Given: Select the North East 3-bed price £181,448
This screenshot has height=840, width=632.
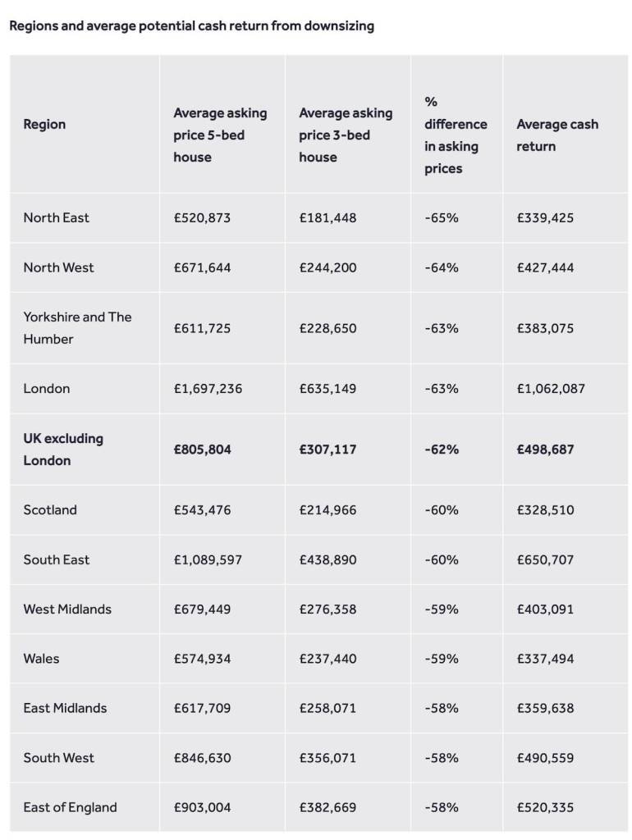Looking at the screenshot, I should [x=327, y=217].
